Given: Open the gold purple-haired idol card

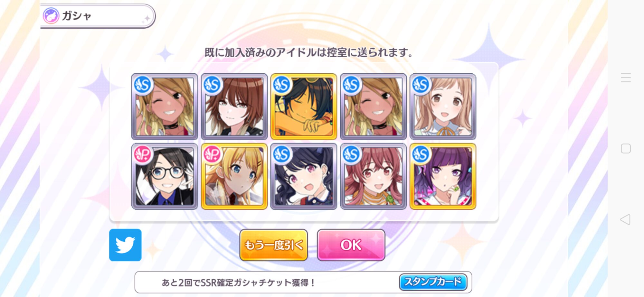Looking at the screenshot, I should pos(443,176).
